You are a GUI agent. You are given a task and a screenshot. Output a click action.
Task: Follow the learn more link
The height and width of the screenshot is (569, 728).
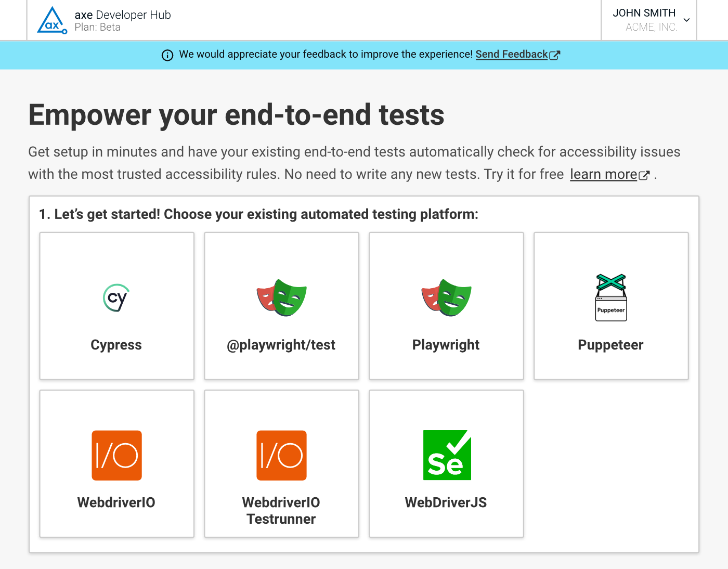603,174
